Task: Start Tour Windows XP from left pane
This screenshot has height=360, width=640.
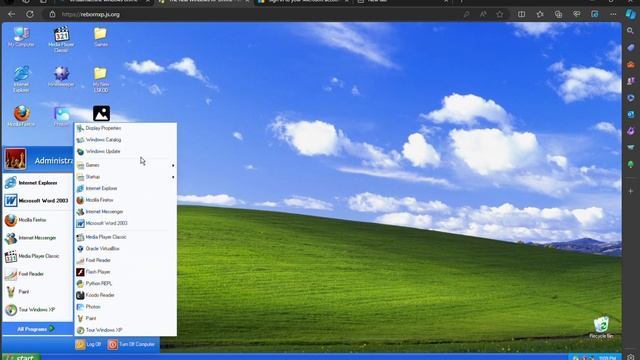Action: click(30, 310)
